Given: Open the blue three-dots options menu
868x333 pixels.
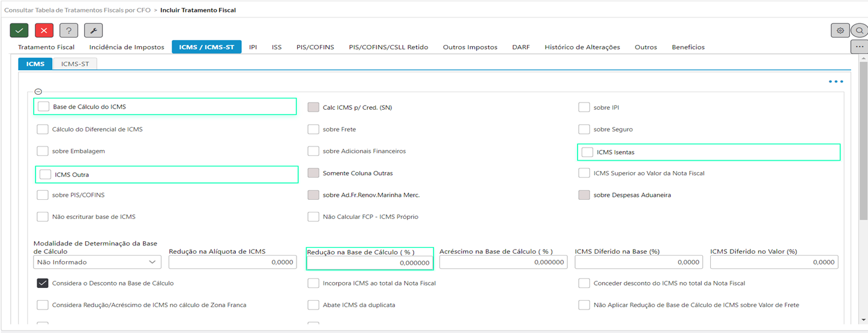Looking at the screenshot, I should click(x=836, y=82).
